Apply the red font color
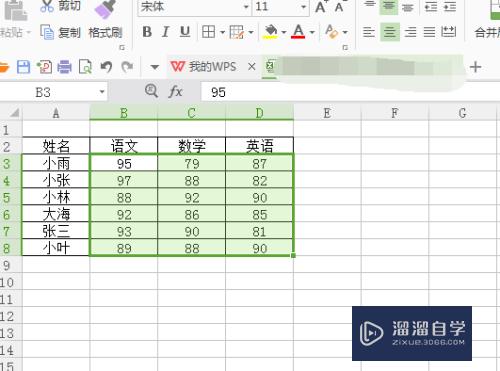The image size is (500, 371). coord(298,32)
